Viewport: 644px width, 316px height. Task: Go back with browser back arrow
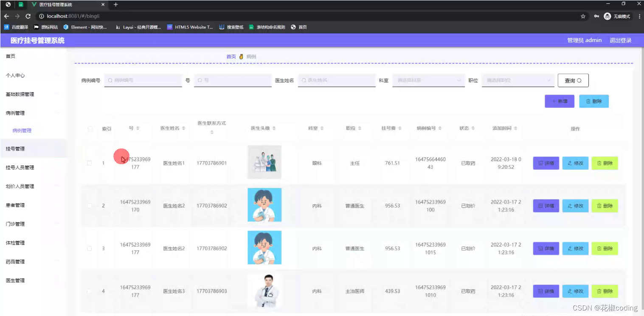(6, 16)
